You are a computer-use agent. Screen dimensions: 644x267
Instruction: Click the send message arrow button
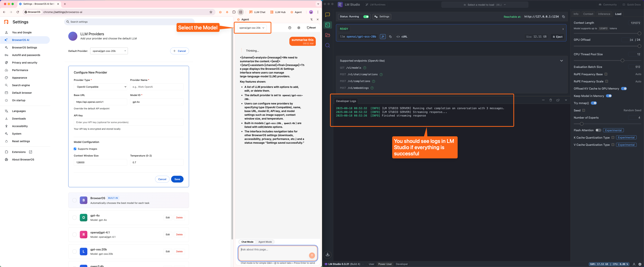[312, 255]
